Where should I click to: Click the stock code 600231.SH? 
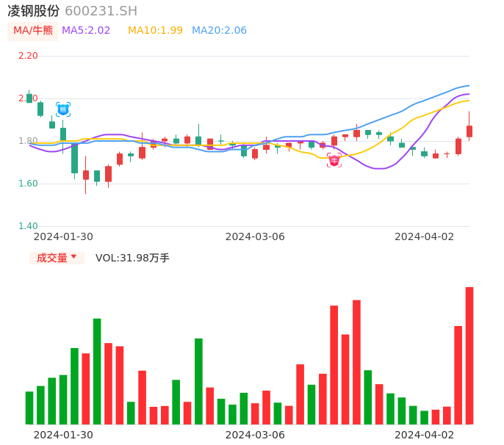101,11
